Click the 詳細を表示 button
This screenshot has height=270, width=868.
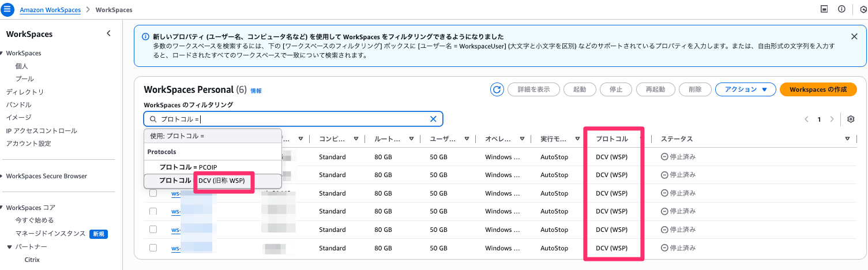point(533,89)
